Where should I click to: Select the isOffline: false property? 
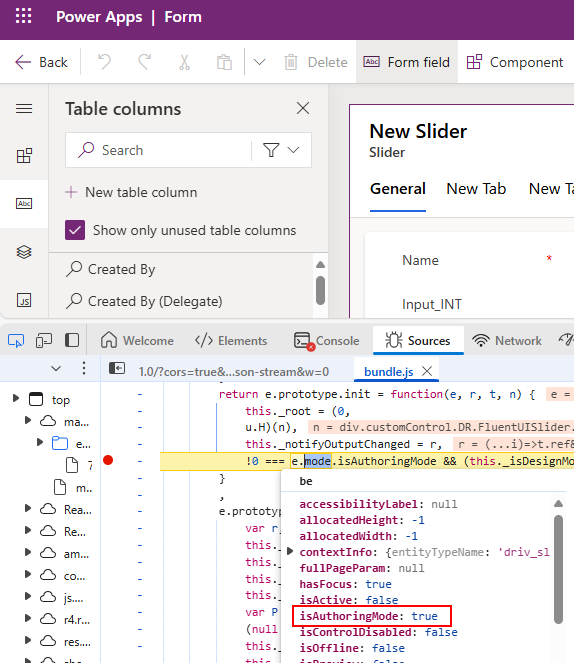(352, 648)
